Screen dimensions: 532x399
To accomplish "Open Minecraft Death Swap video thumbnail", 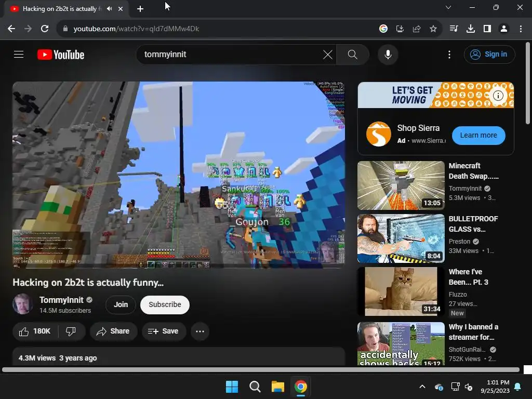I will [x=401, y=185].
